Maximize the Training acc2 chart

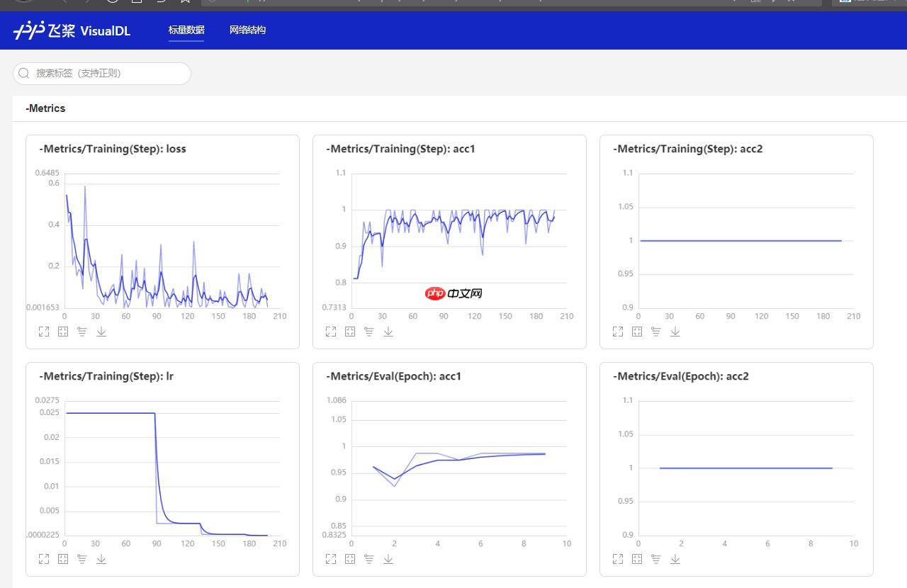click(618, 332)
